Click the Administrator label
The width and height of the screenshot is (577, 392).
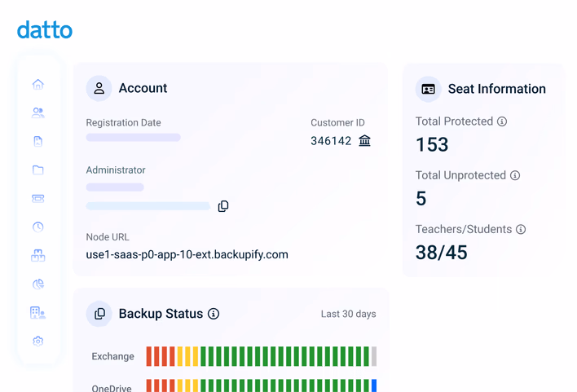(116, 170)
